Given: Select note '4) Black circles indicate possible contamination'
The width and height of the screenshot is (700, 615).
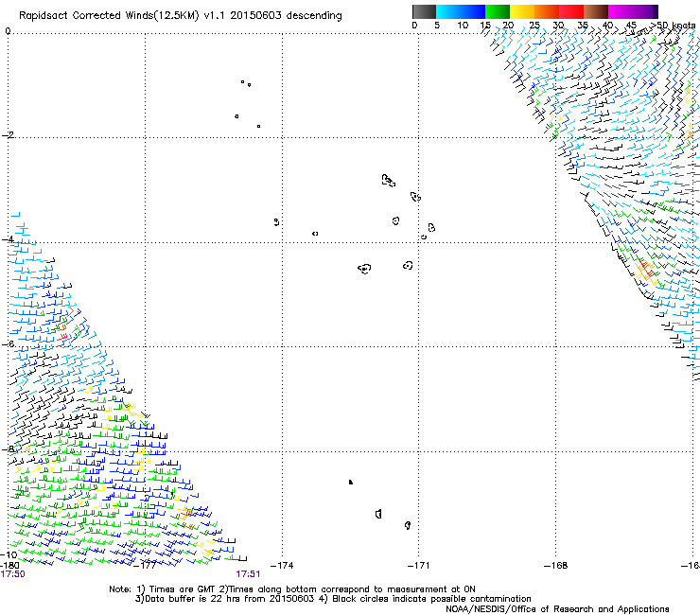Looking at the screenshot, I should click(x=425, y=599).
